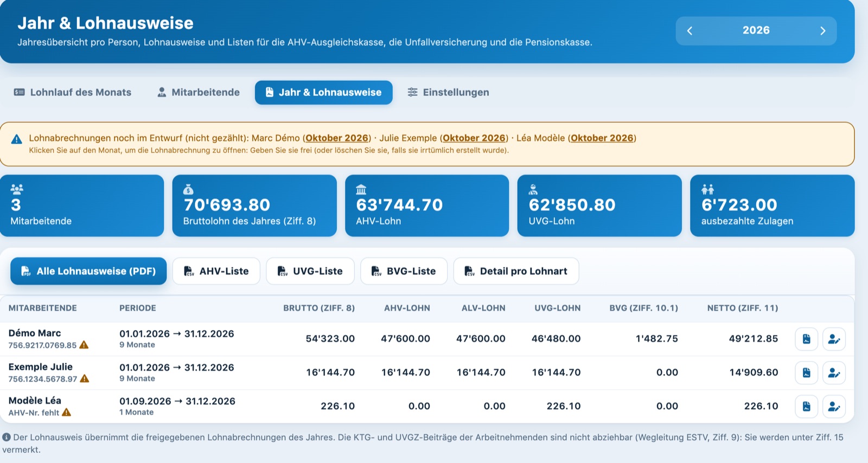Click the net value 49'212.85
Screen dimensions: 868x463
pyautogui.click(x=754, y=339)
